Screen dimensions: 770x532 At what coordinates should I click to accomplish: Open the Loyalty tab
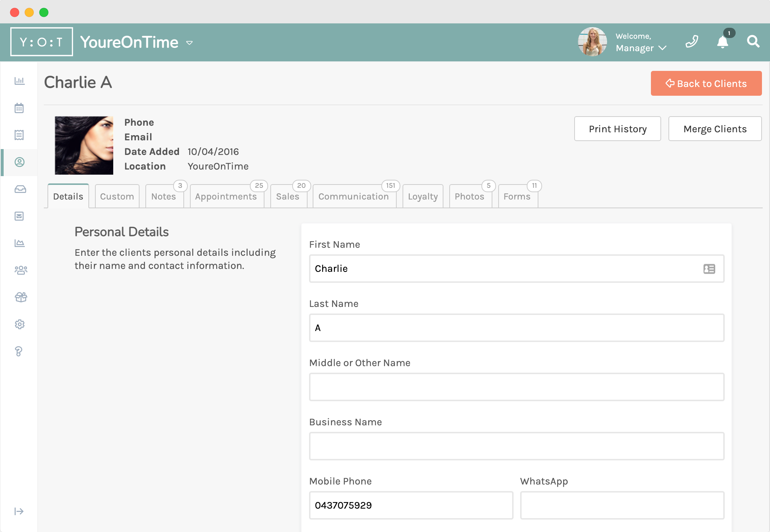pyautogui.click(x=423, y=197)
